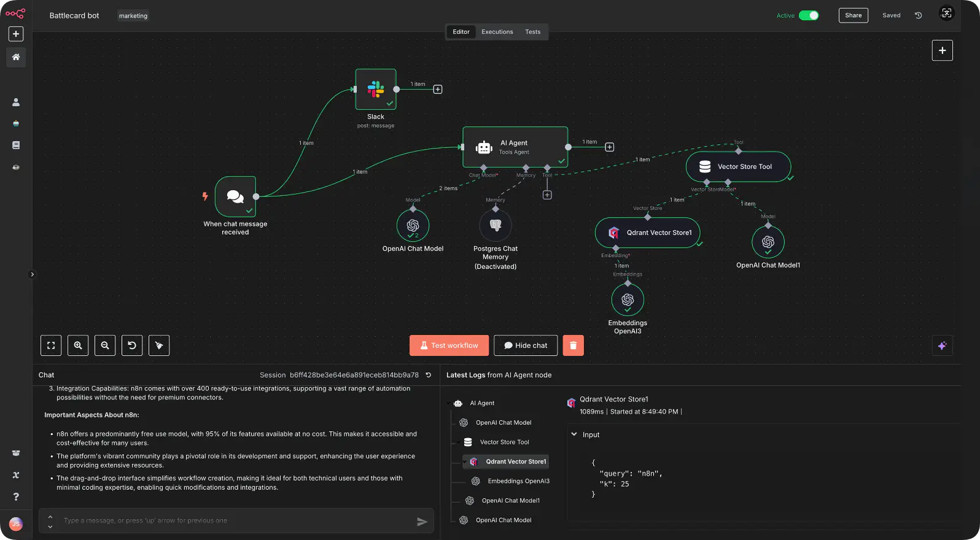Click the top-right focus panel icon
Image resolution: width=980 pixels, height=540 pixels.
click(x=947, y=13)
